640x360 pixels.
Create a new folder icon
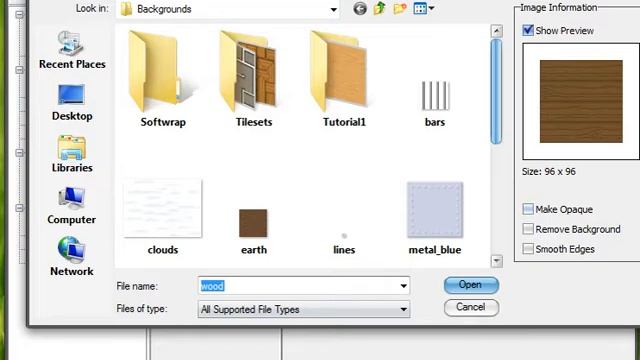click(400, 9)
